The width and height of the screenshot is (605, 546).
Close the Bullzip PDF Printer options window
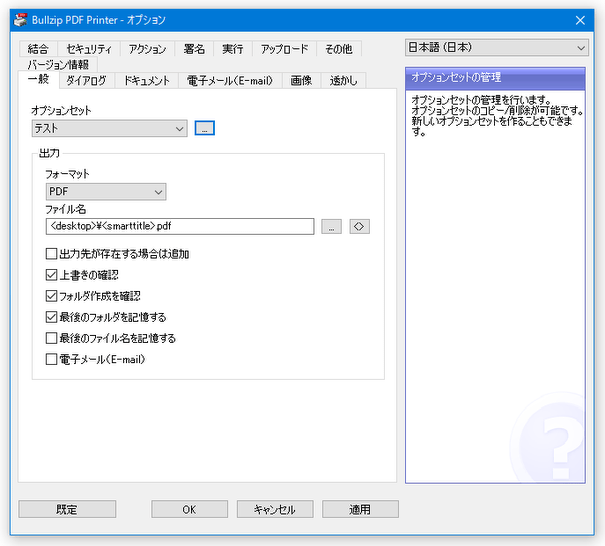pos(580,20)
